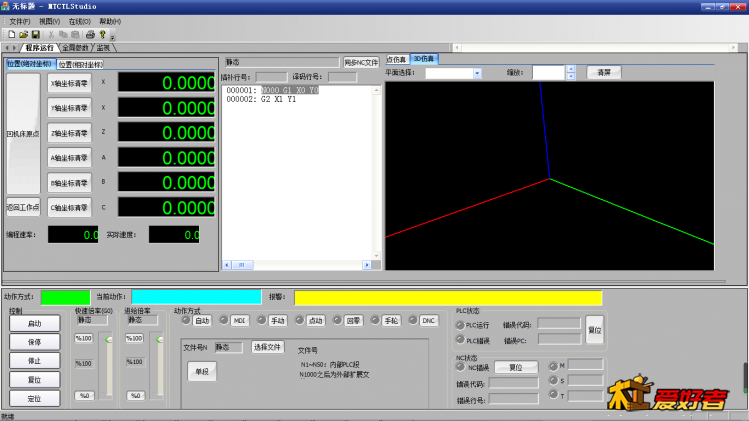Click the 回机床原点 button
The image size is (749, 421).
point(23,134)
